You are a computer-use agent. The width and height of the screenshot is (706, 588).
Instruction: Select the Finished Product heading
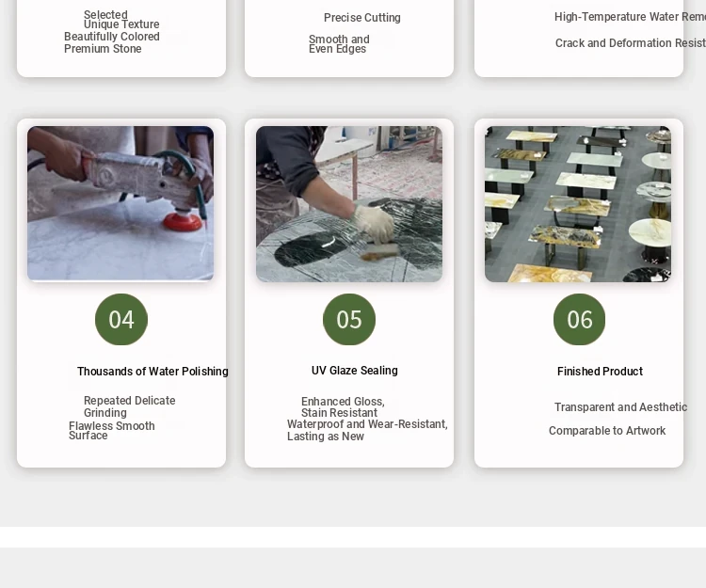coord(600,372)
